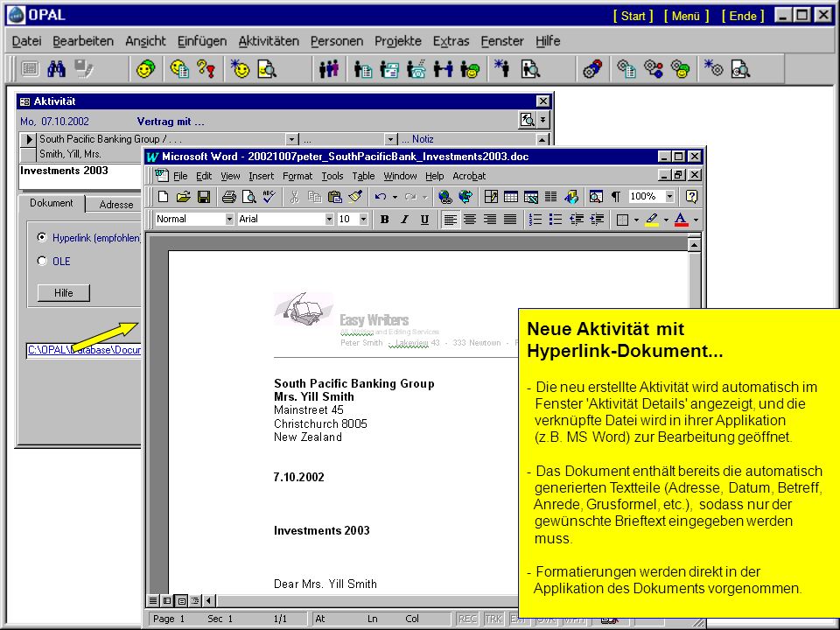Click insert table icon in Word toolbar
The height and width of the screenshot is (630, 840).
510,197
